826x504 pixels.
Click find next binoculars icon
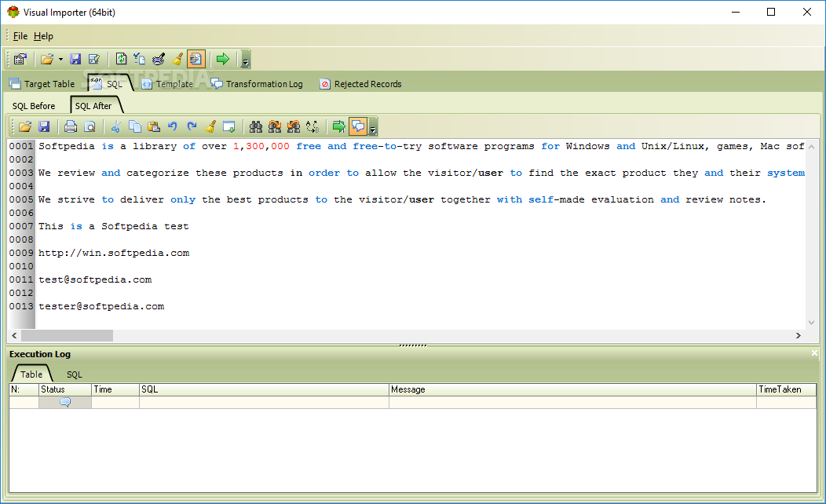(x=275, y=126)
